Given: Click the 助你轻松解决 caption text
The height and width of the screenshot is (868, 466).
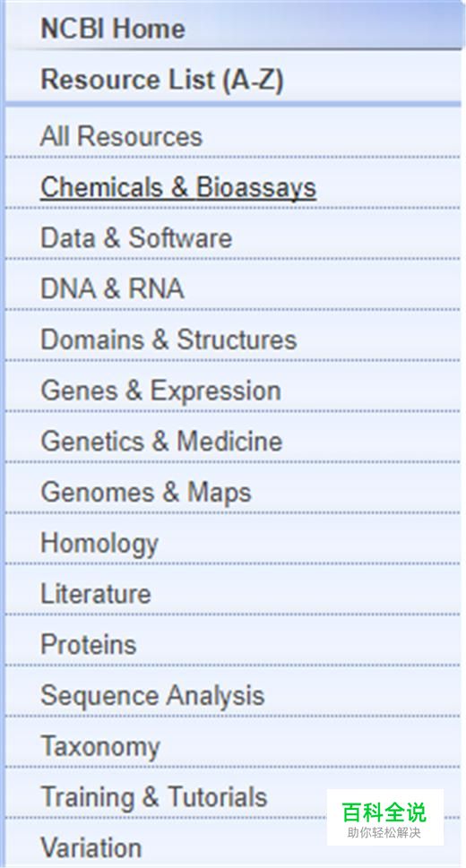Looking at the screenshot, I should 384,832.
